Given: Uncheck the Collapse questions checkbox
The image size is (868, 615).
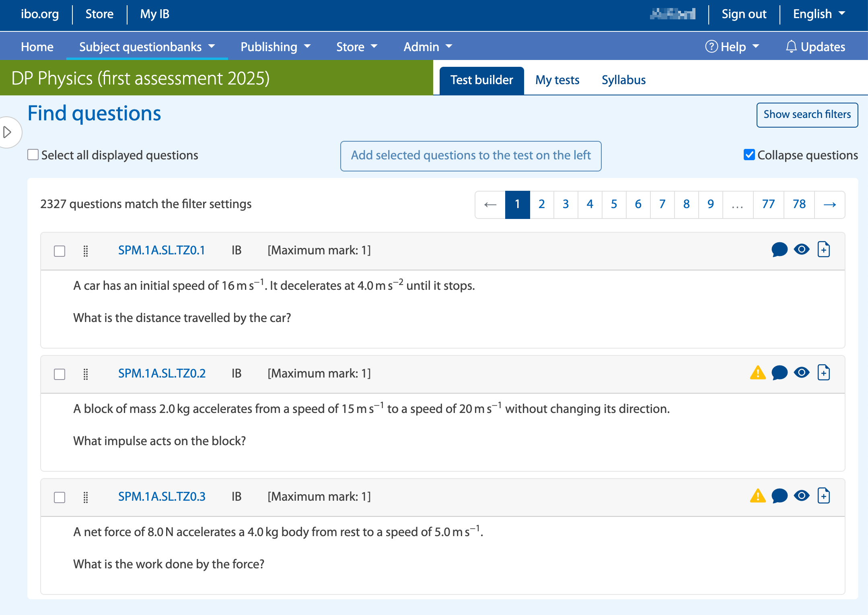Looking at the screenshot, I should click(749, 155).
